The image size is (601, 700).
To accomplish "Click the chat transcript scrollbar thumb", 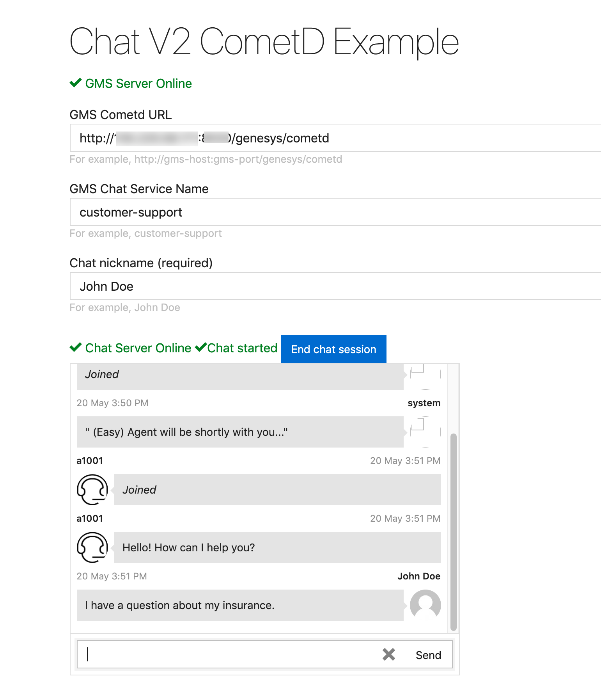I will (x=453, y=532).
